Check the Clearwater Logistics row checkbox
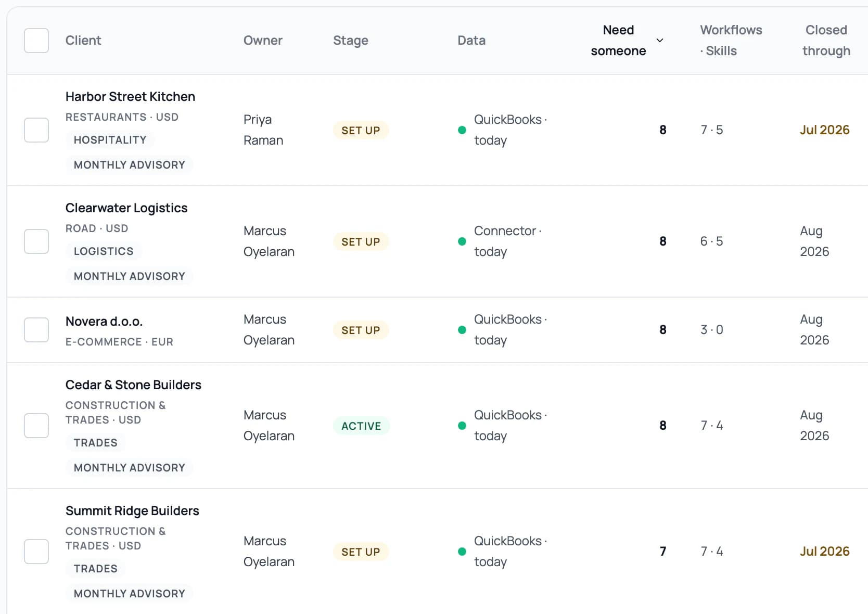 tap(36, 241)
